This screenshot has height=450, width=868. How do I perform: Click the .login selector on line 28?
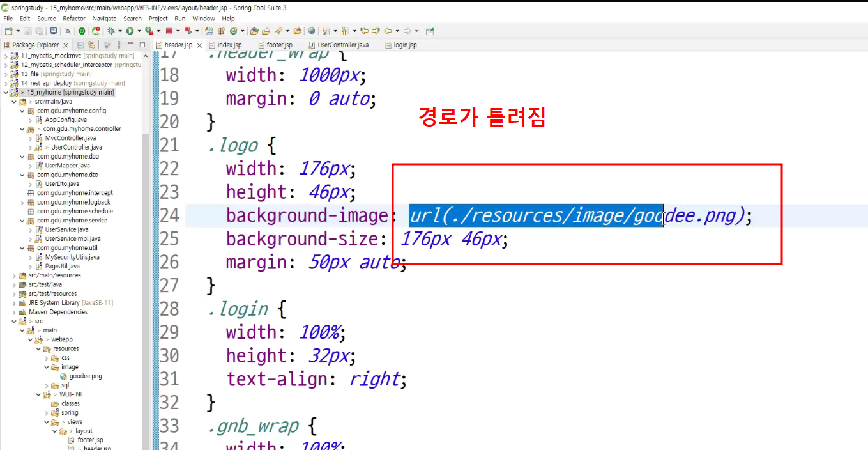238,309
